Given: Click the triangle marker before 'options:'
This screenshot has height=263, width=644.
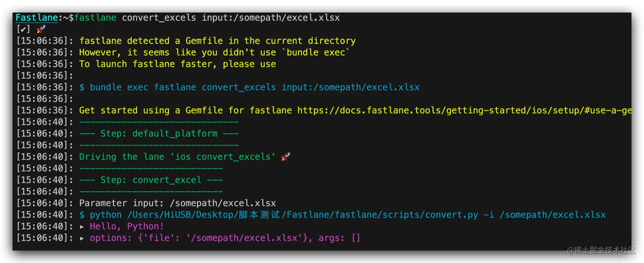Looking at the screenshot, I should pos(82,238).
